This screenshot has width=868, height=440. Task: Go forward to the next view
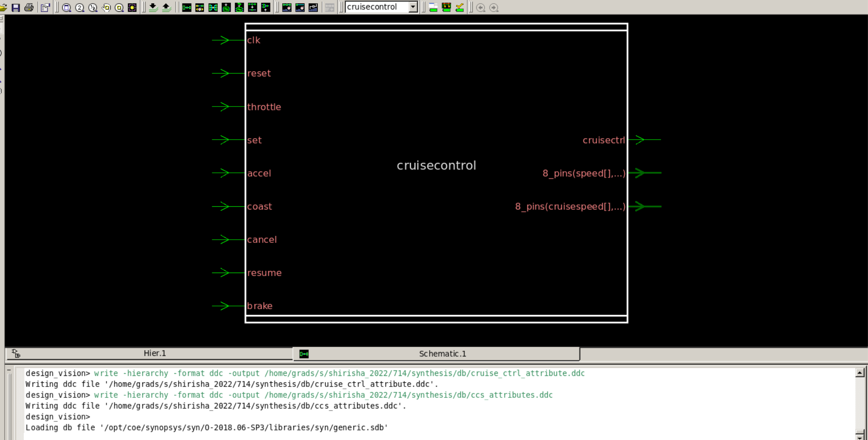tap(494, 7)
